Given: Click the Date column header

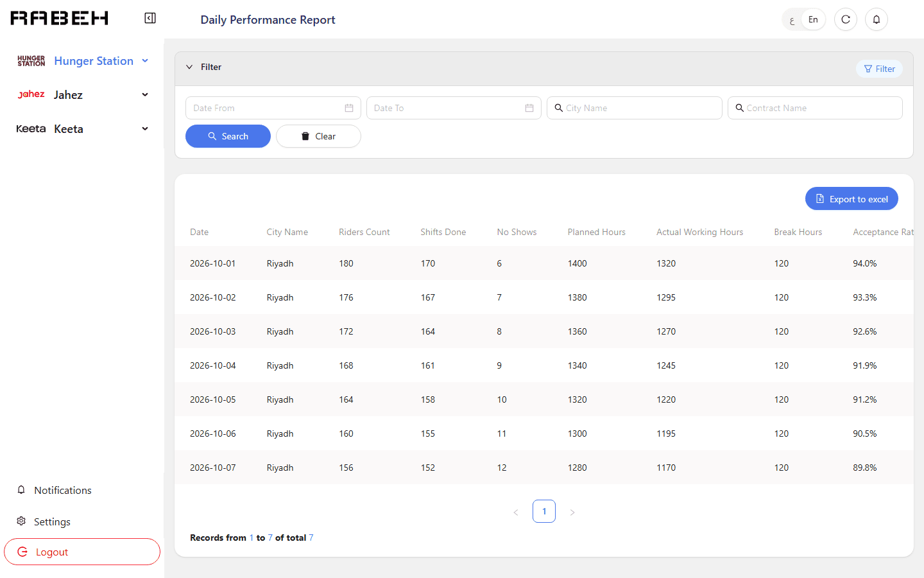Looking at the screenshot, I should (199, 232).
